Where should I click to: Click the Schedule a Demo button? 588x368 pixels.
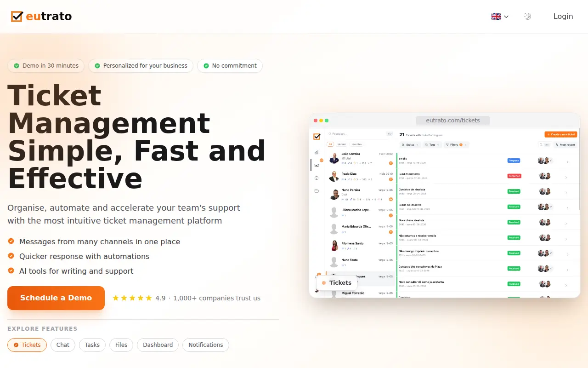(x=56, y=298)
